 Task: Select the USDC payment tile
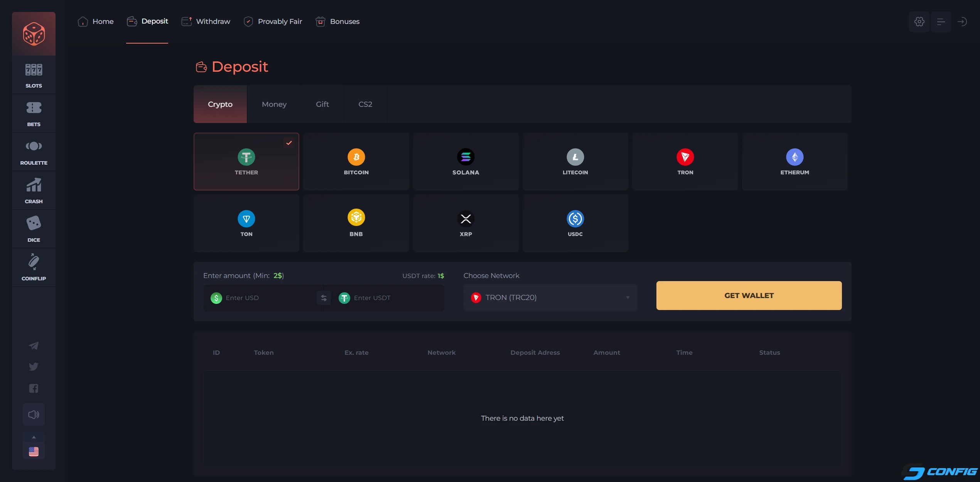[575, 223]
